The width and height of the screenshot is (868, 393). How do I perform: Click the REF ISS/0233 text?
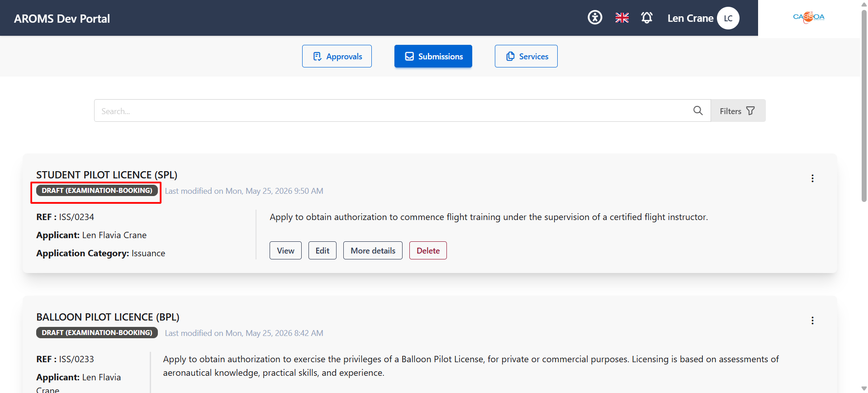click(65, 359)
